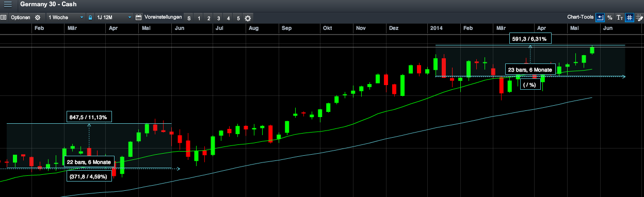Viewport: 644px width, 197px height.
Task: Select preset 2
Action: tap(208, 18)
